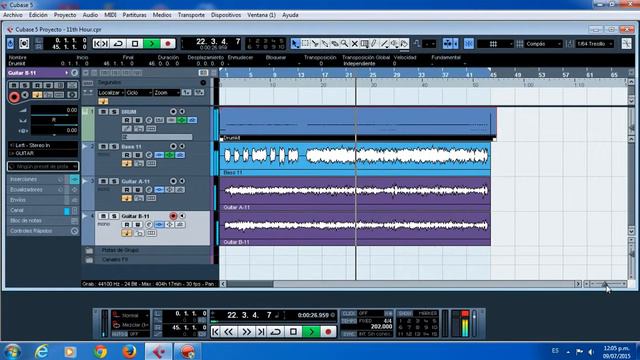
Task: Select the Zoom magnifier tool
Action: 344,44
